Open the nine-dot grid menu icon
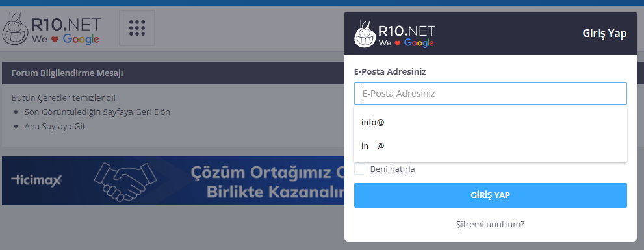The width and height of the screenshot is (644, 250). point(136,28)
